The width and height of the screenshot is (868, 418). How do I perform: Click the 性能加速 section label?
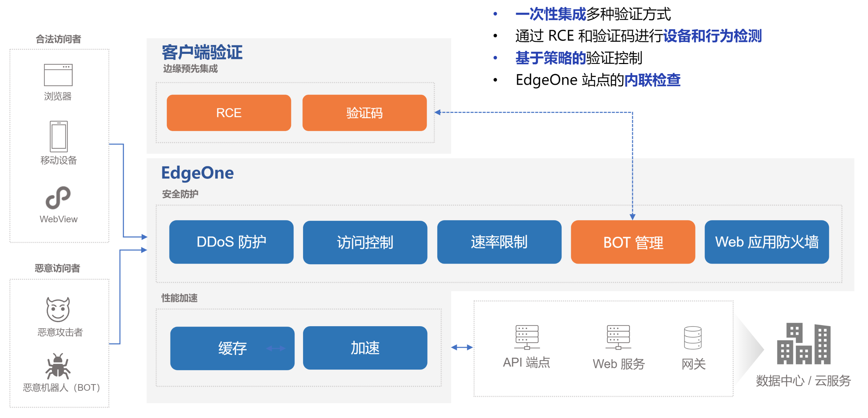179,298
